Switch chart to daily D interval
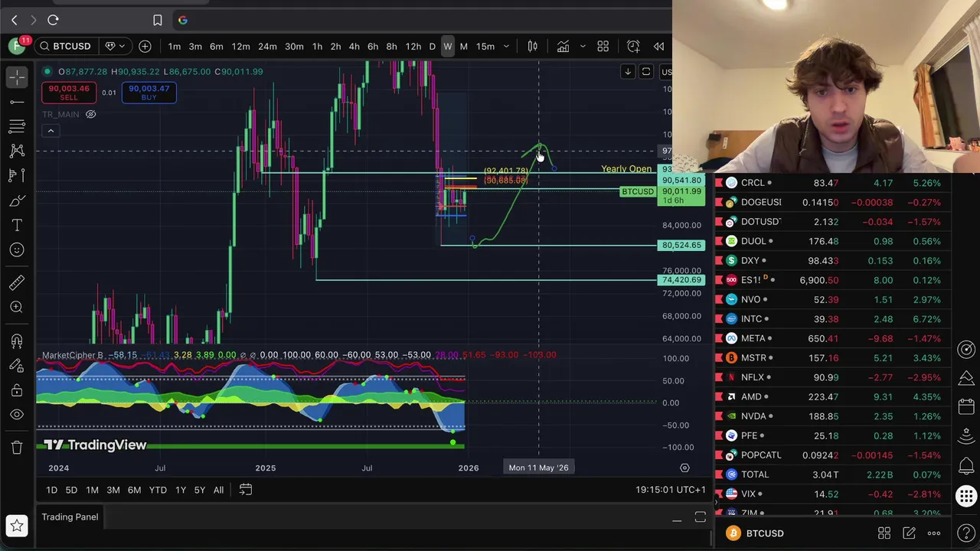The height and width of the screenshot is (551, 980). pyautogui.click(x=432, y=47)
